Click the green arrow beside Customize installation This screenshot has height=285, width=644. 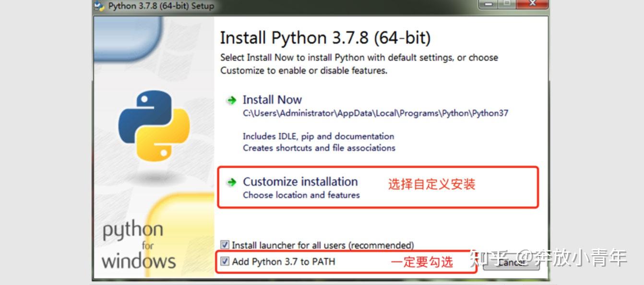(232, 182)
